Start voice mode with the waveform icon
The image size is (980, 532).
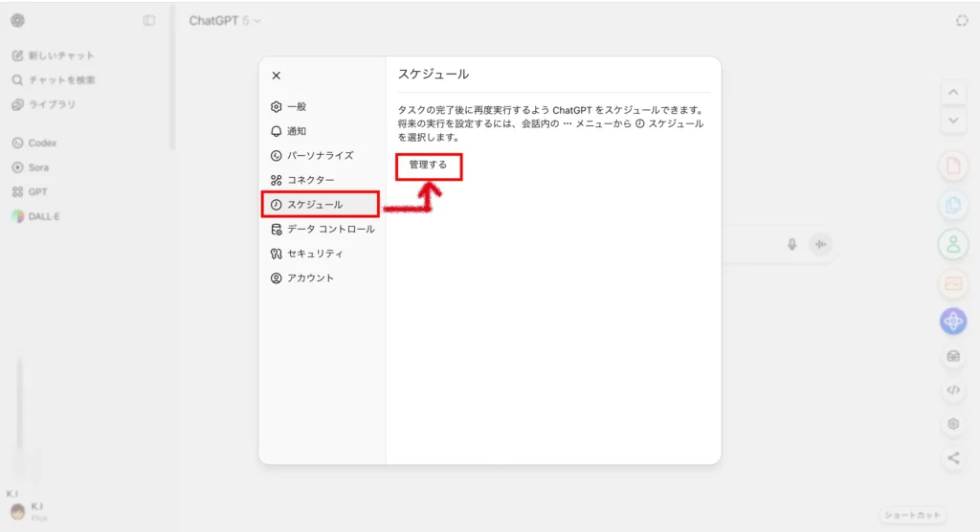click(x=820, y=244)
